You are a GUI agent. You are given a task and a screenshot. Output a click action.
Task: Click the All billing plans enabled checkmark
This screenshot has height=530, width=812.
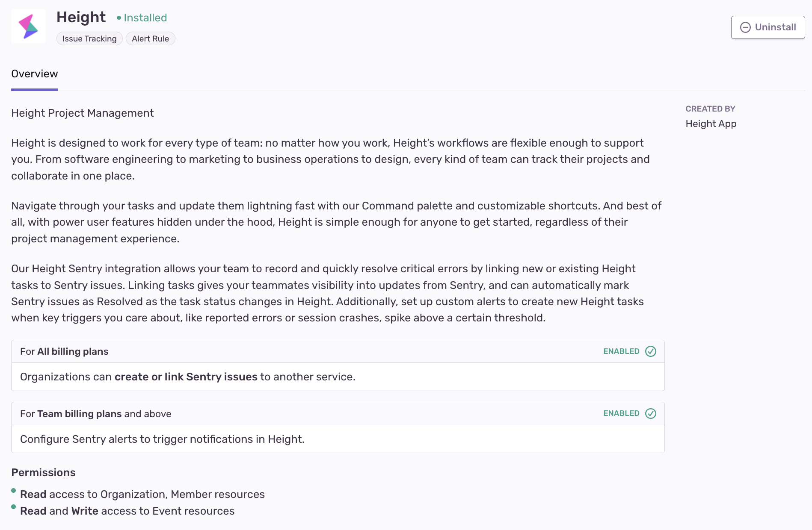click(x=650, y=351)
